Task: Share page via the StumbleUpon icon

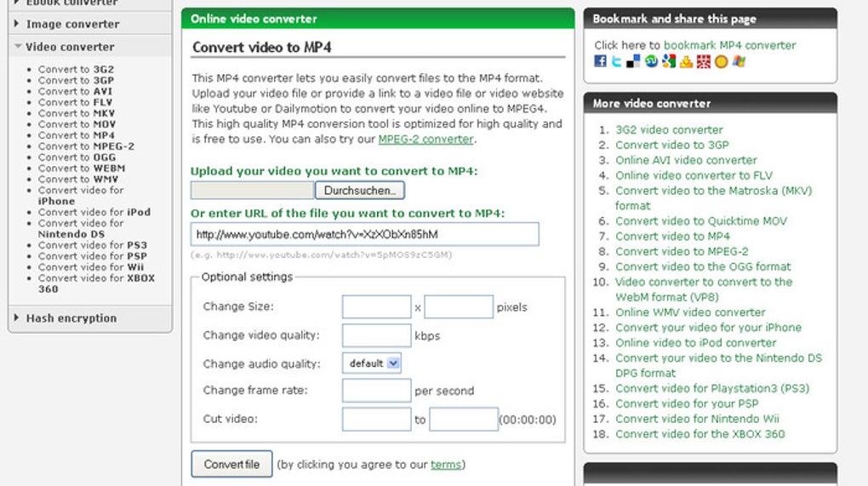Action: [x=651, y=61]
